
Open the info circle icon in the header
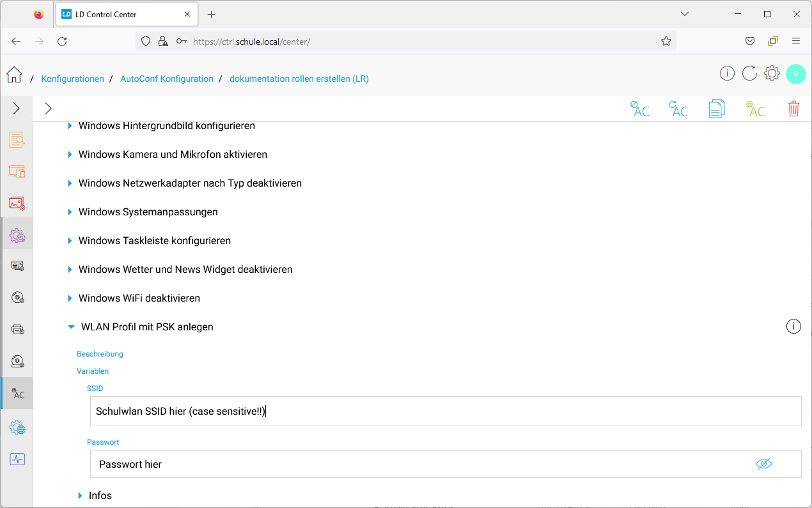coord(727,73)
